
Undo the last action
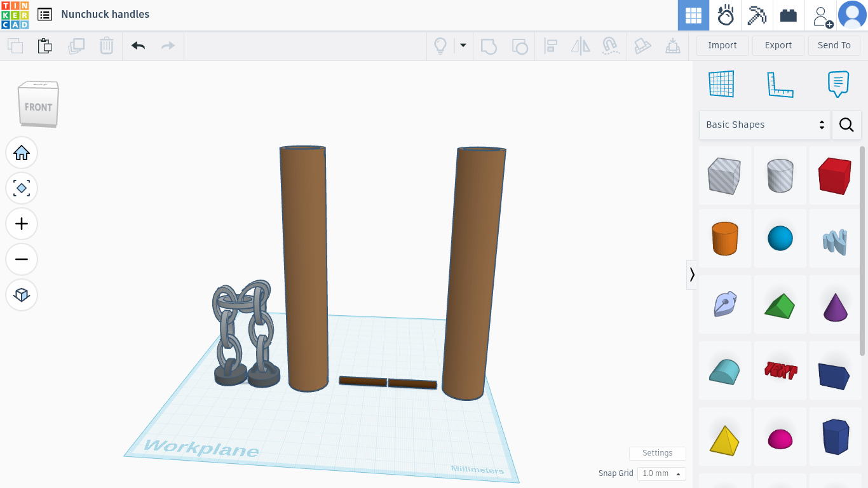138,46
